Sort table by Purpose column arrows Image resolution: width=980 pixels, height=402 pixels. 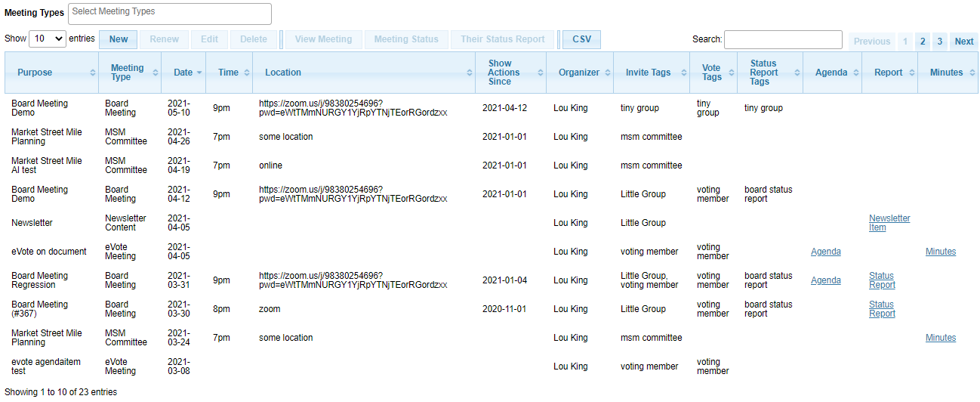93,73
